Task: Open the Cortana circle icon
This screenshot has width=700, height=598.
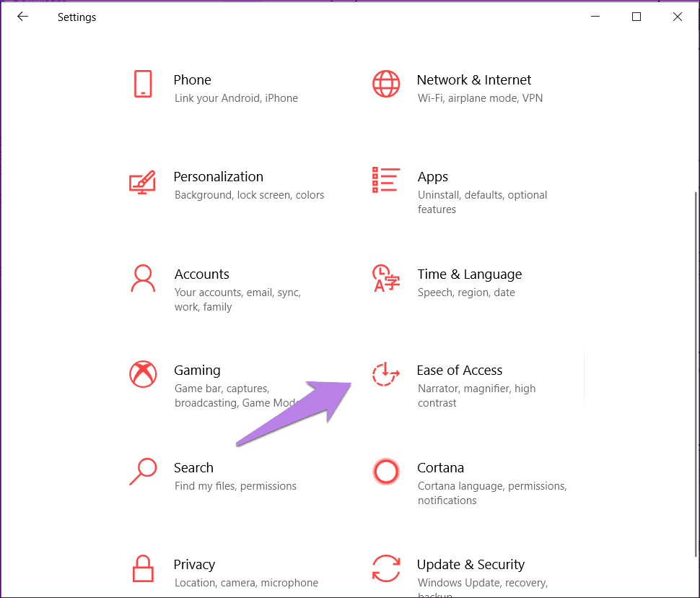Action: click(x=386, y=472)
